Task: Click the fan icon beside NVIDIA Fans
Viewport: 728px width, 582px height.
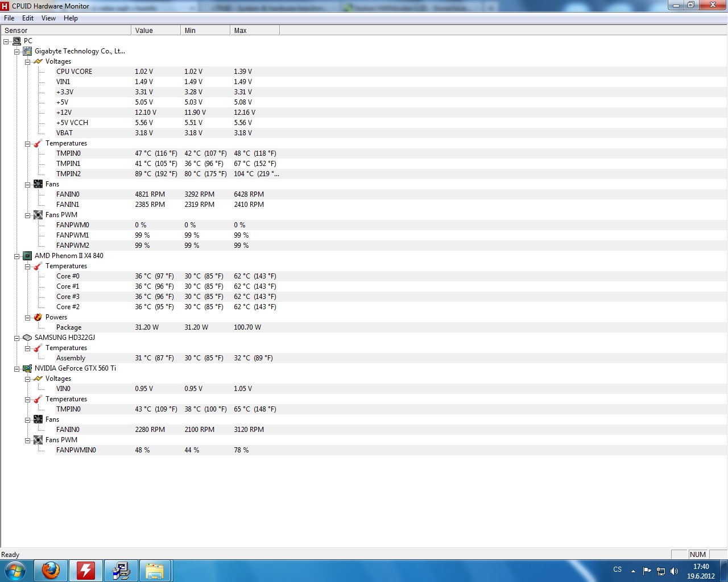Action: (38, 419)
